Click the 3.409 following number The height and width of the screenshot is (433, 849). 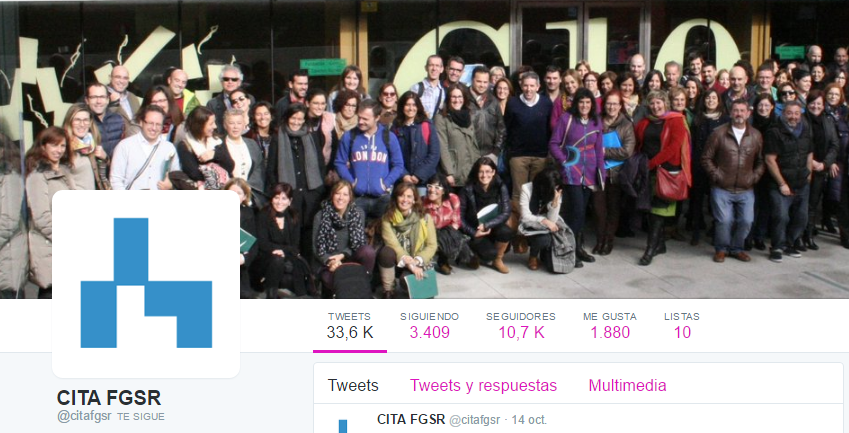(x=429, y=332)
